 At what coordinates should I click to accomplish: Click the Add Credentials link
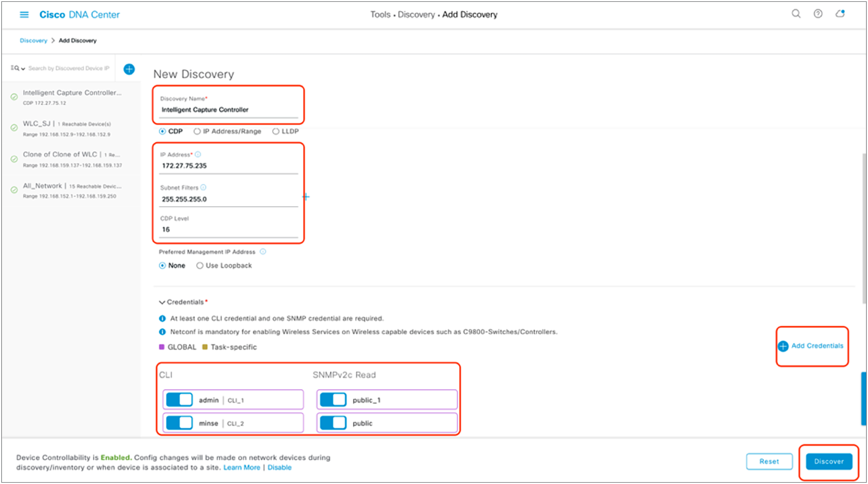point(817,346)
